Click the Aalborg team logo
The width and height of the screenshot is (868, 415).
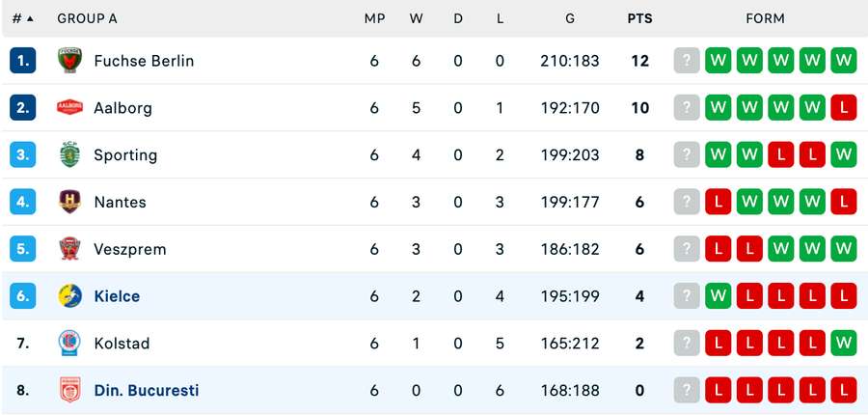[69, 108]
